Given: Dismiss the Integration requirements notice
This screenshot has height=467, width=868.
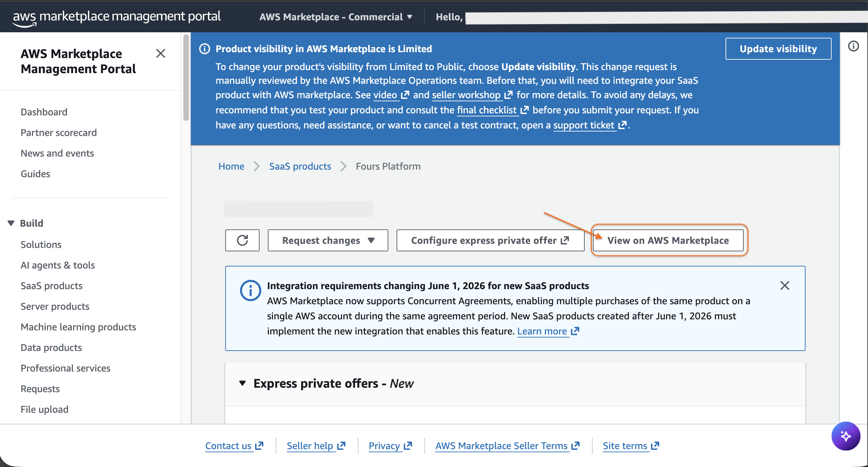Looking at the screenshot, I should pyautogui.click(x=785, y=286).
